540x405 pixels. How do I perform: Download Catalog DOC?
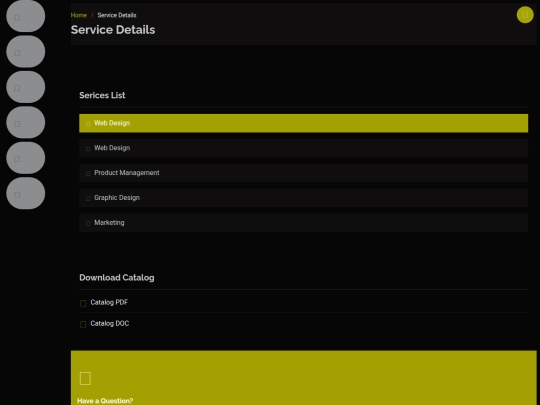coord(110,323)
